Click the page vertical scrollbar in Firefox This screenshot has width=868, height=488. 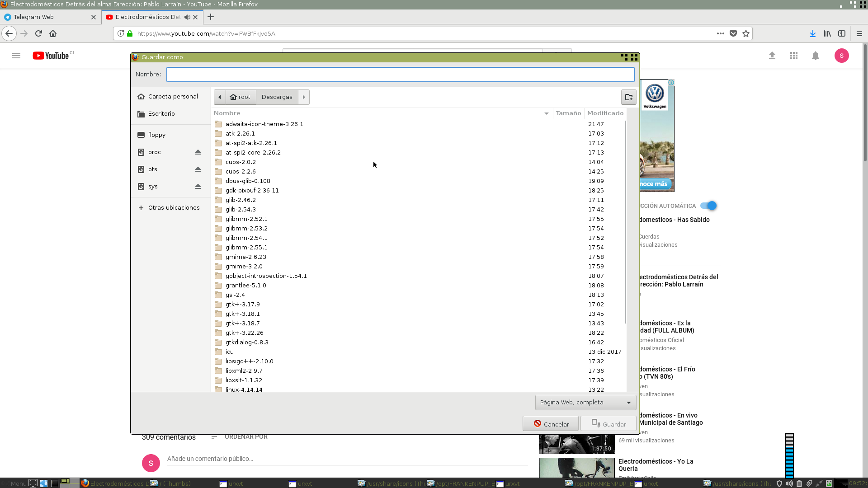click(x=865, y=102)
